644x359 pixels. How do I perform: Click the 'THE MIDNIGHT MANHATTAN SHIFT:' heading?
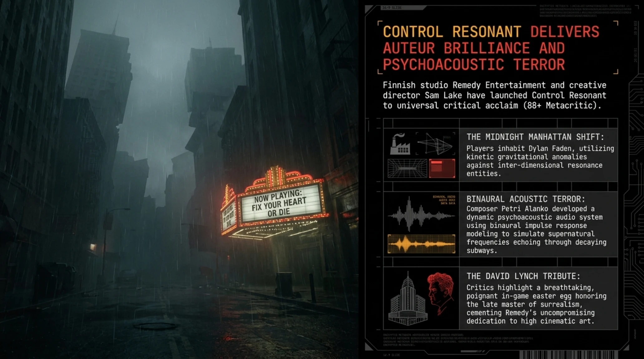[535, 137]
